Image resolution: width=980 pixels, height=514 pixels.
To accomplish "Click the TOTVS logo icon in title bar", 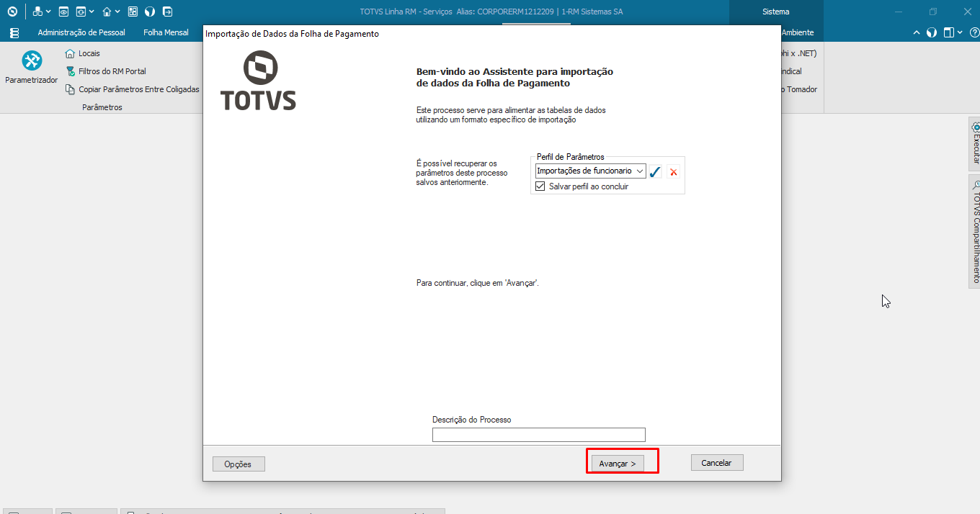I will [12, 12].
